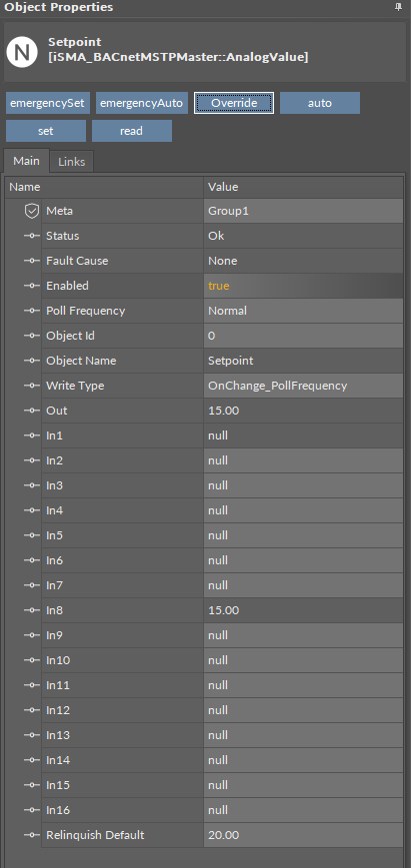Click the read action button

[132, 131]
